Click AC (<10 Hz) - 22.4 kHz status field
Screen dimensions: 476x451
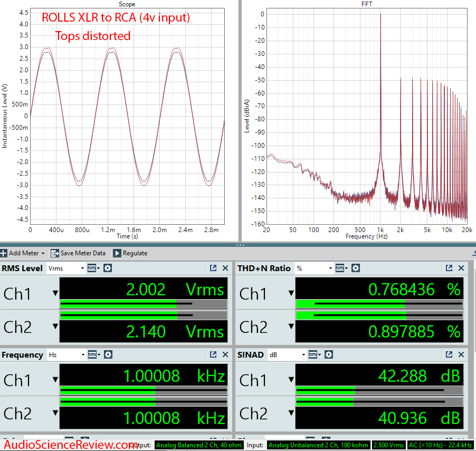tap(440, 445)
